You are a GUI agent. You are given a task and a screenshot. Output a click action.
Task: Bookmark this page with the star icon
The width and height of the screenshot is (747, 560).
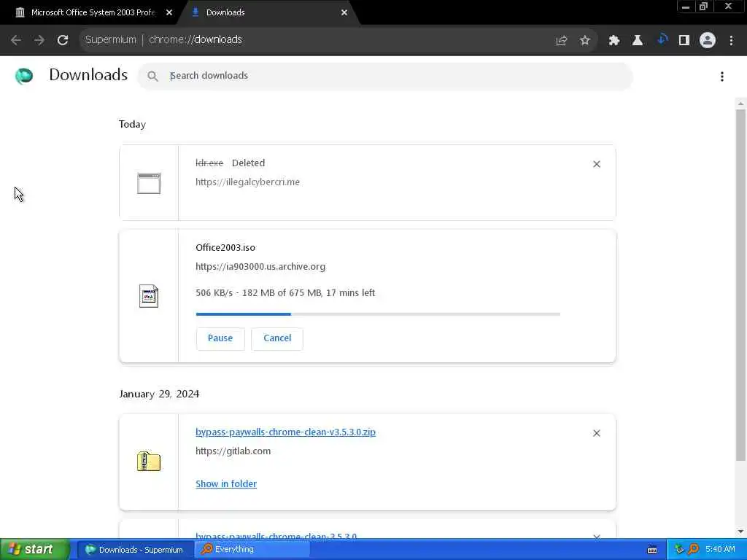pyautogui.click(x=585, y=41)
